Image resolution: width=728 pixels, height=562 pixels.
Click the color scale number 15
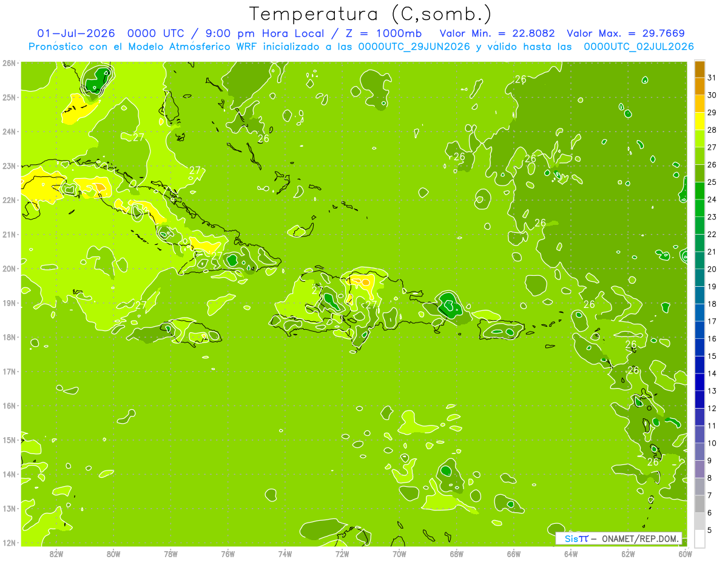point(712,356)
